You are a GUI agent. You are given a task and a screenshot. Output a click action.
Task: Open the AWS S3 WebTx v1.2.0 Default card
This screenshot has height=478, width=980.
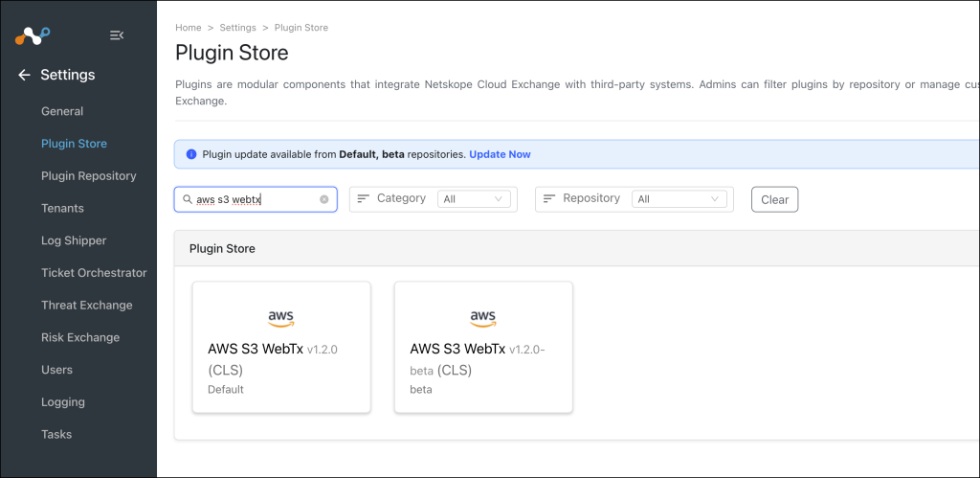pyautogui.click(x=281, y=347)
